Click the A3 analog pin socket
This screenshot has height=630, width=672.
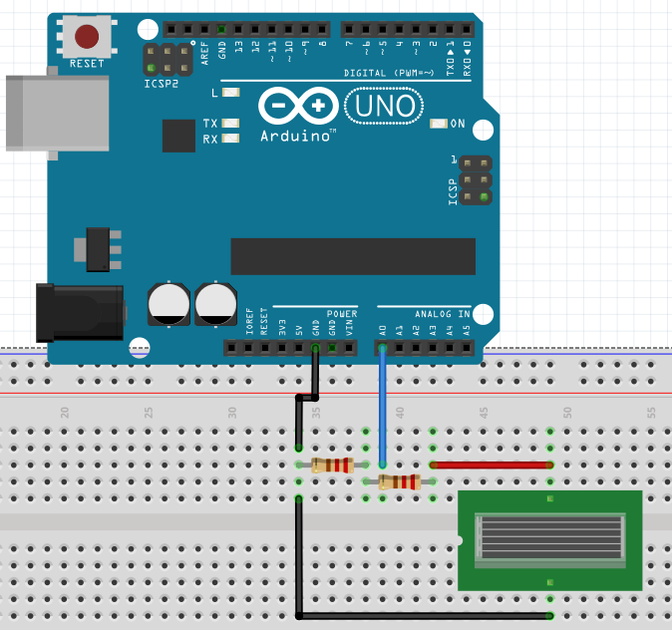click(433, 348)
